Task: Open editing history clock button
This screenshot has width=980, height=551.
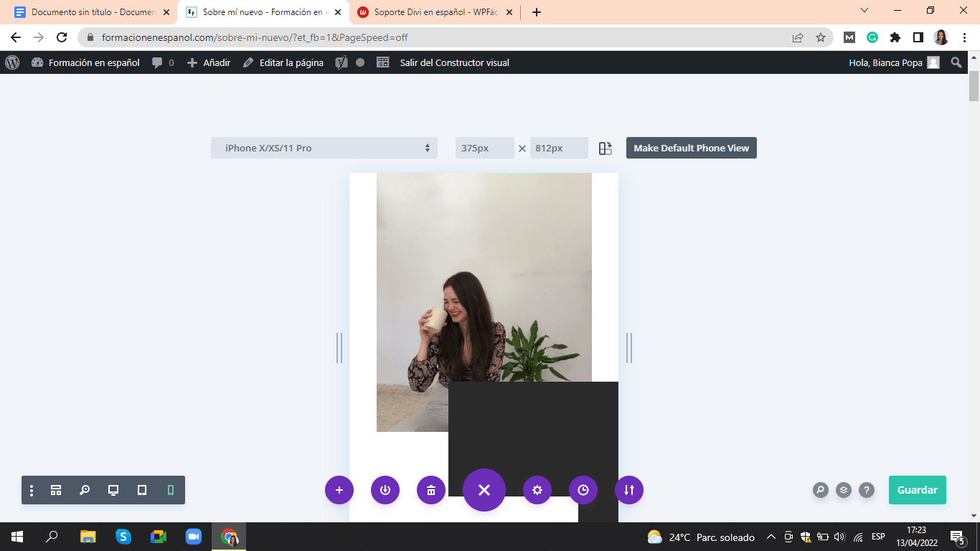Action: [583, 490]
